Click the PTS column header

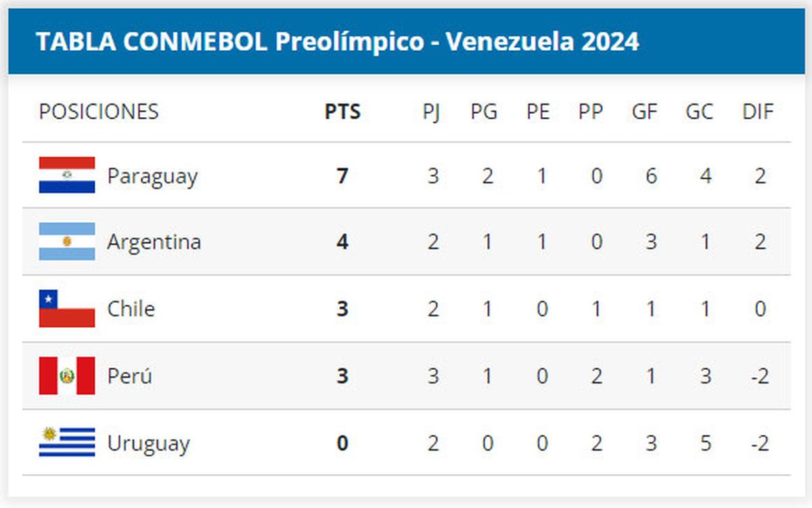pyautogui.click(x=342, y=112)
